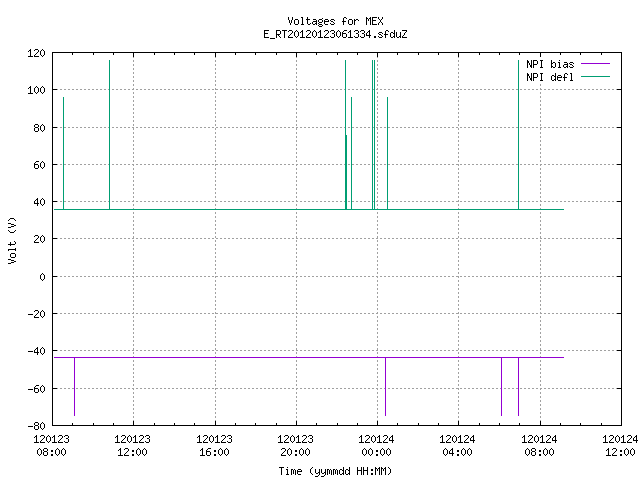Click the first green spike reaching 96 V
Viewport: 640px width, 480px height.
(x=63, y=153)
